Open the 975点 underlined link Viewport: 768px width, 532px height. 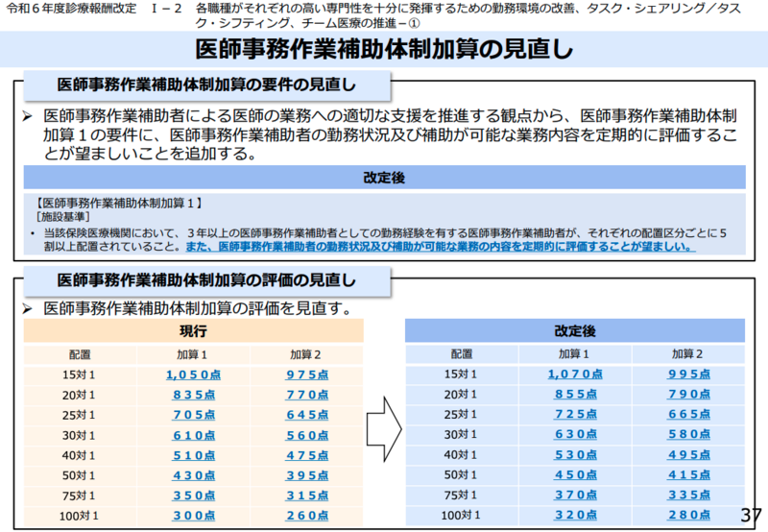(x=307, y=375)
